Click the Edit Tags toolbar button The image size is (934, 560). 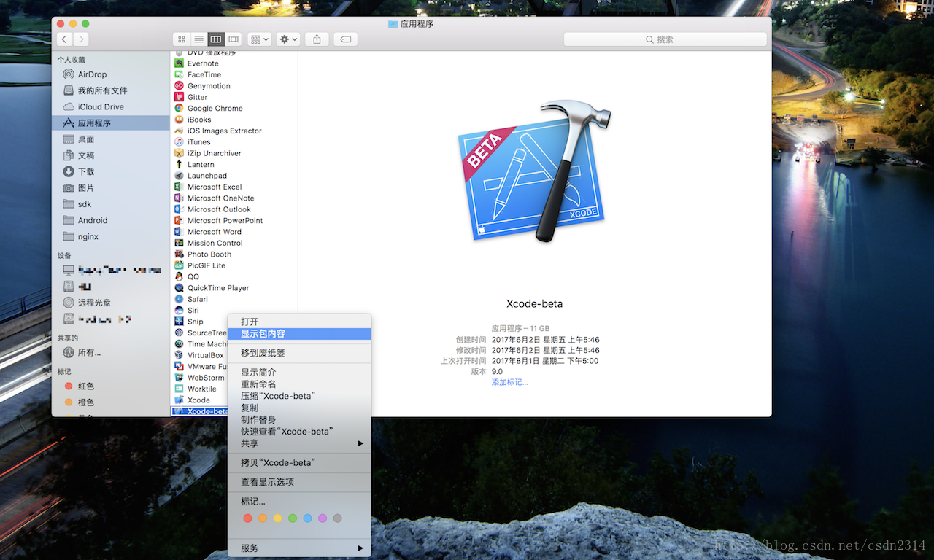coord(346,39)
